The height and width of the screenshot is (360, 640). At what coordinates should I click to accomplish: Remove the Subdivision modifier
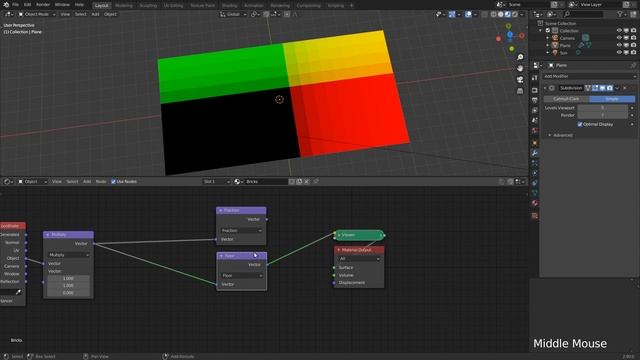[x=625, y=88]
